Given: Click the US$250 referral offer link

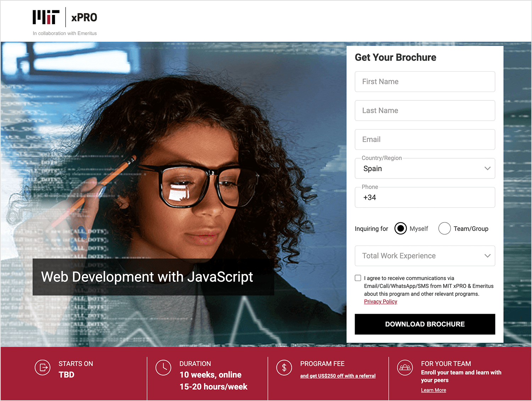Looking at the screenshot, I should [338, 375].
